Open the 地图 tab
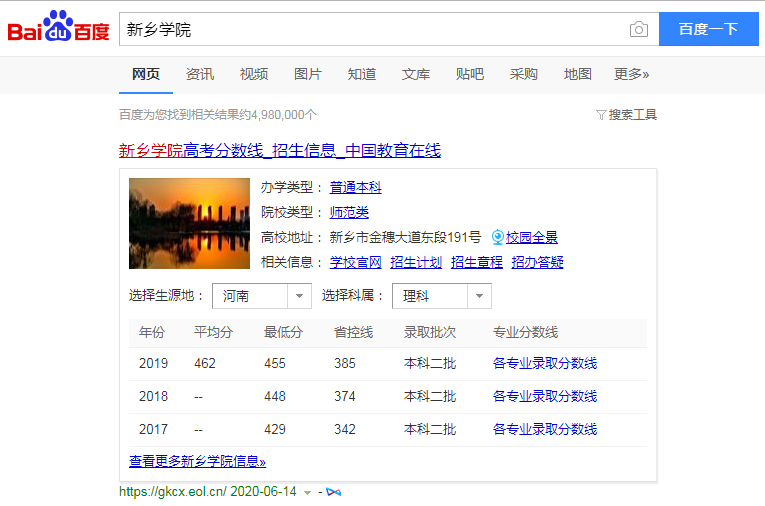The height and width of the screenshot is (506, 765). [x=578, y=74]
